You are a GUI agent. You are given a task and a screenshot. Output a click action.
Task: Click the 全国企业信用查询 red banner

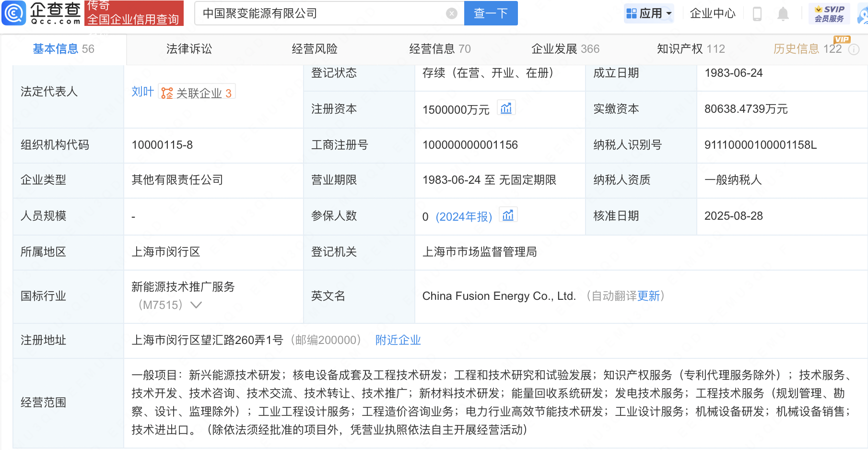[x=134, y=13]
